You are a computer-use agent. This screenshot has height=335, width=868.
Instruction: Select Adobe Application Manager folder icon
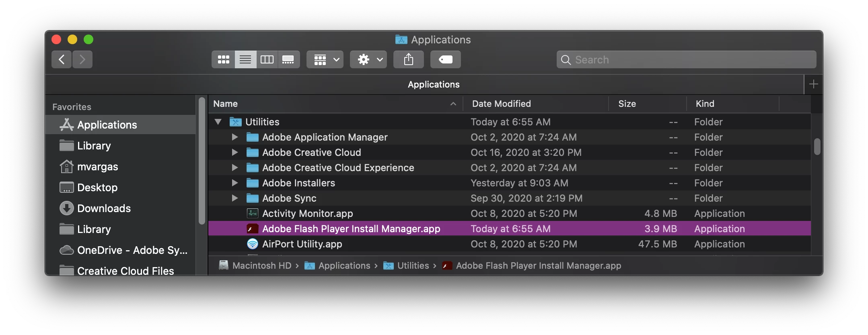point(252,137)
